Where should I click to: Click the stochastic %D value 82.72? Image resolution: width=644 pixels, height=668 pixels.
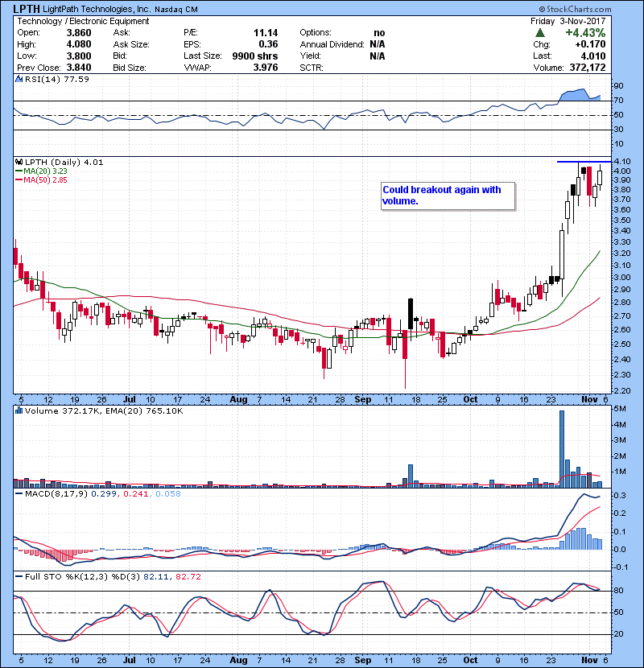[188, 577]
